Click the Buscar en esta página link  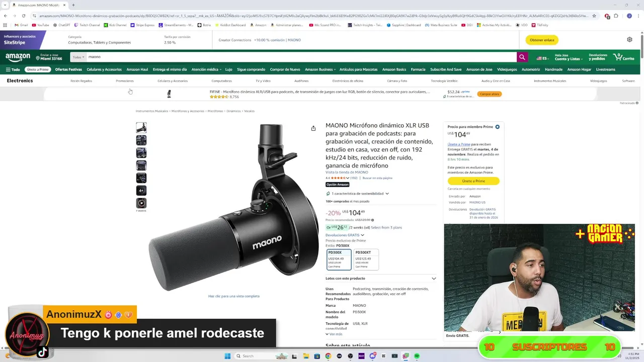click(x=377, y=178)
